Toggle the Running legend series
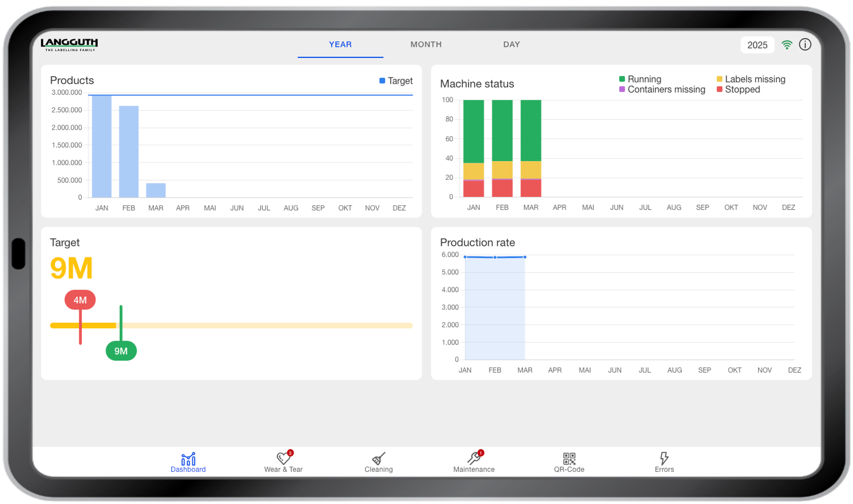The image size is (853, 504). [640, 79]
